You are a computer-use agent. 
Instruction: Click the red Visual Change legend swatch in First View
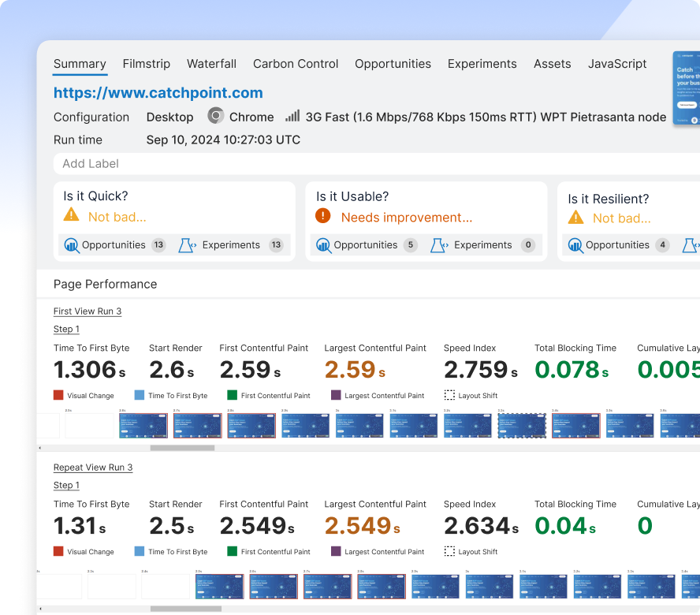click(x=58, y=395)
